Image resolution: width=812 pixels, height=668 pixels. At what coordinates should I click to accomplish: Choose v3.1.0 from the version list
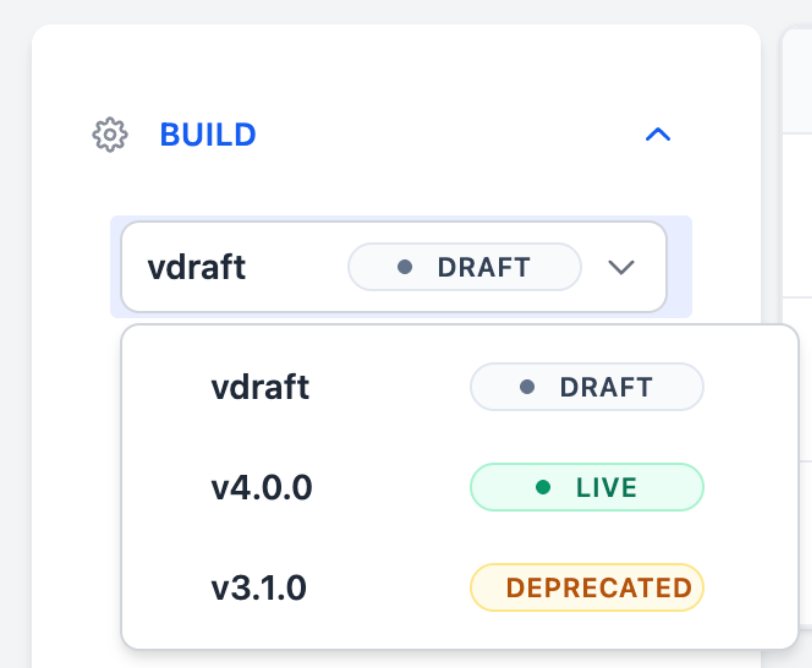pyautogui.click(x=259, y=588)
